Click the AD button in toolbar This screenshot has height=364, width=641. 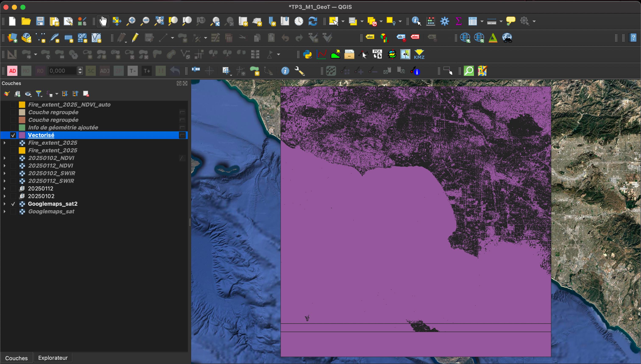point(13,71)
